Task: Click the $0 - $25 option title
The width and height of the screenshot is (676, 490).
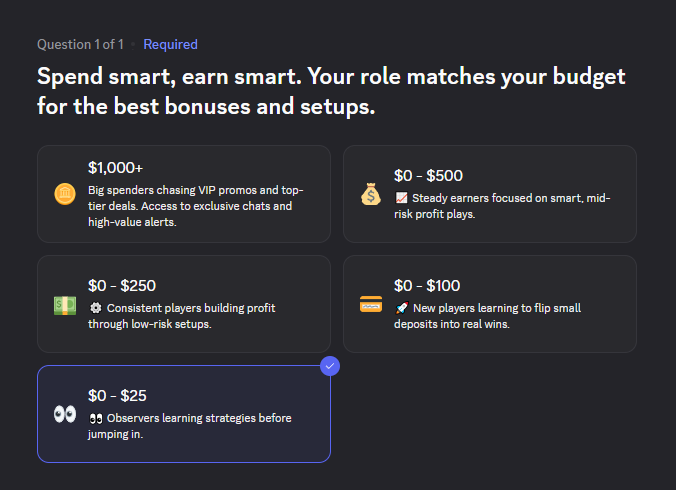Action: (117, 395)
